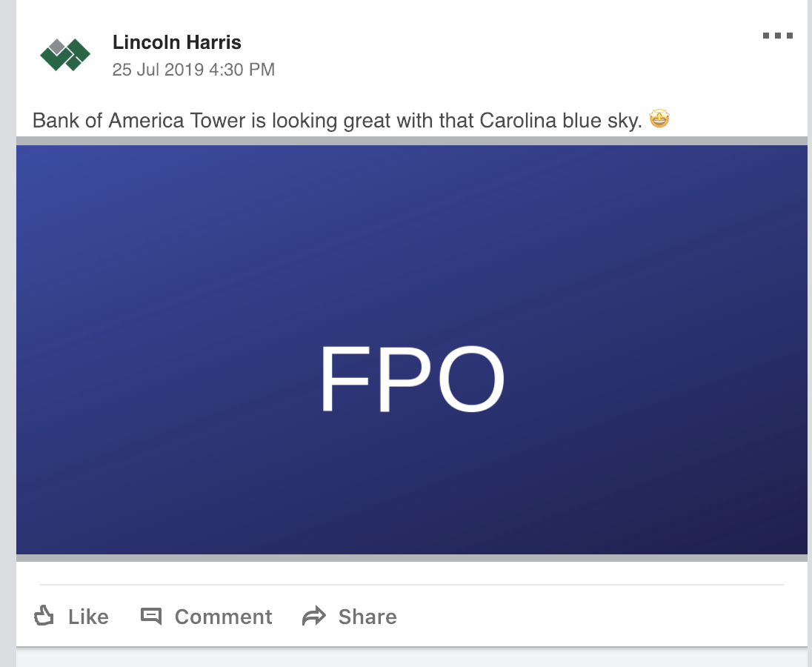Click the Comment speech bubble icon
812x667 pixels.
pyautogui.click(x=151, y=616)
